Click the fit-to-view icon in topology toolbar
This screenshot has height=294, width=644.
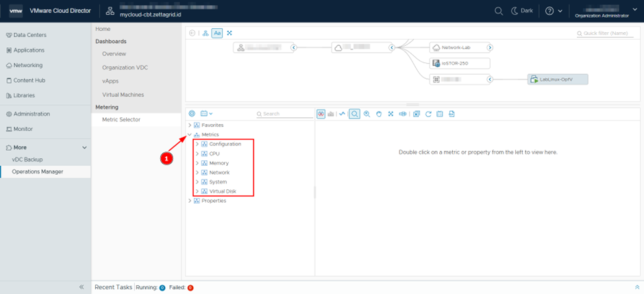[x=230, y=33]
